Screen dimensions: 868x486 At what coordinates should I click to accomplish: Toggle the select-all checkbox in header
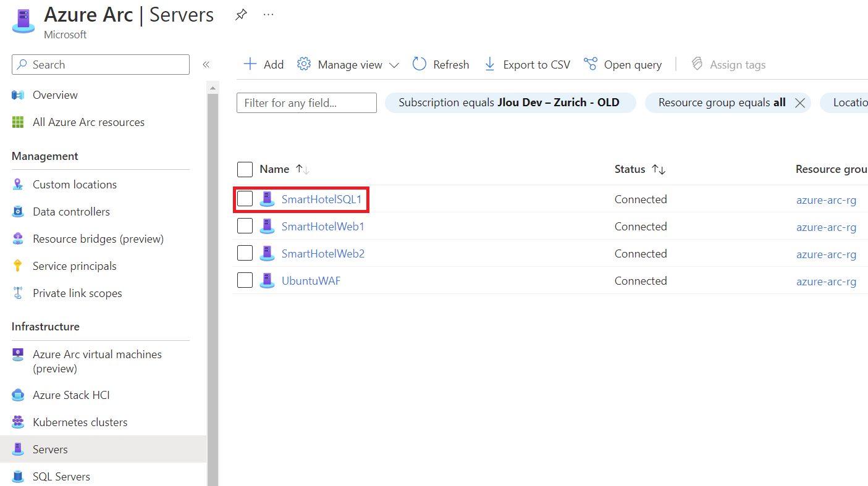245,169
